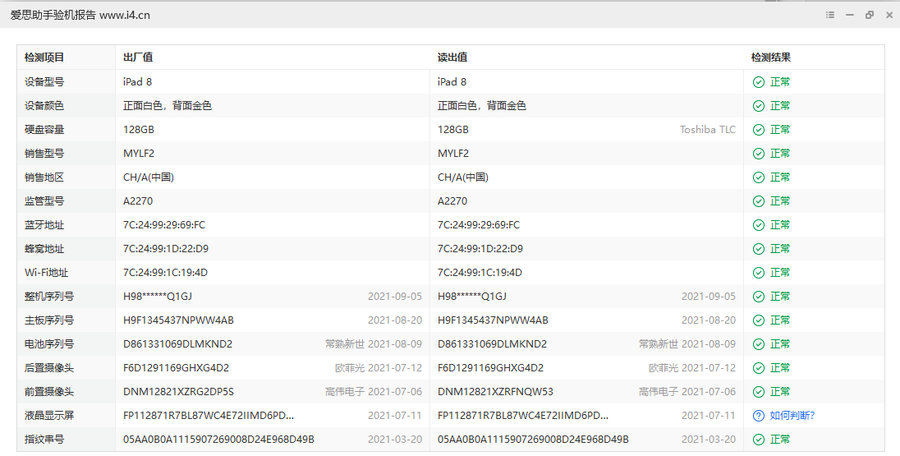Select the 硬盘容量 row label
The height and width of the screenshot is (456, 900).
click(44, 130)
